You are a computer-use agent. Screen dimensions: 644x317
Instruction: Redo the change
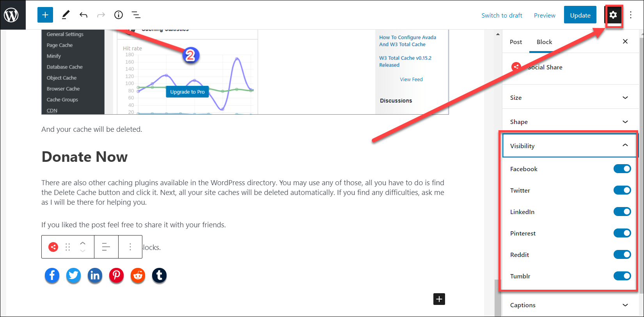[101, 15]
